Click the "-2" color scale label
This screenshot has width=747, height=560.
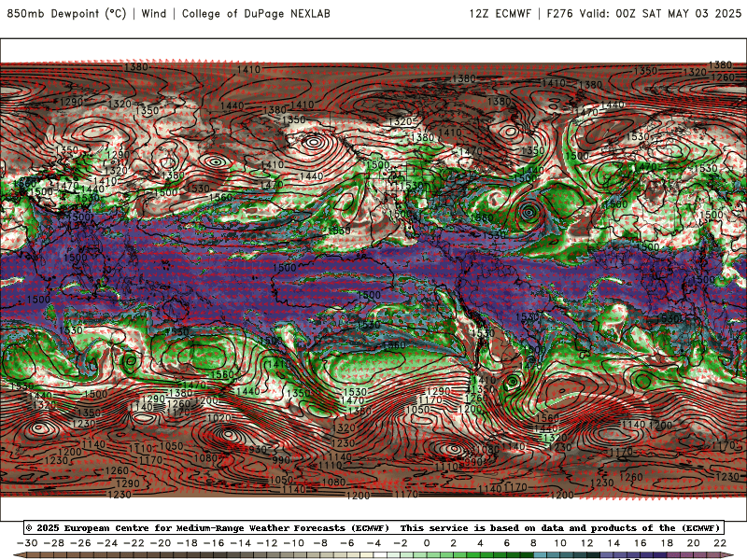[x=401, y=543]
